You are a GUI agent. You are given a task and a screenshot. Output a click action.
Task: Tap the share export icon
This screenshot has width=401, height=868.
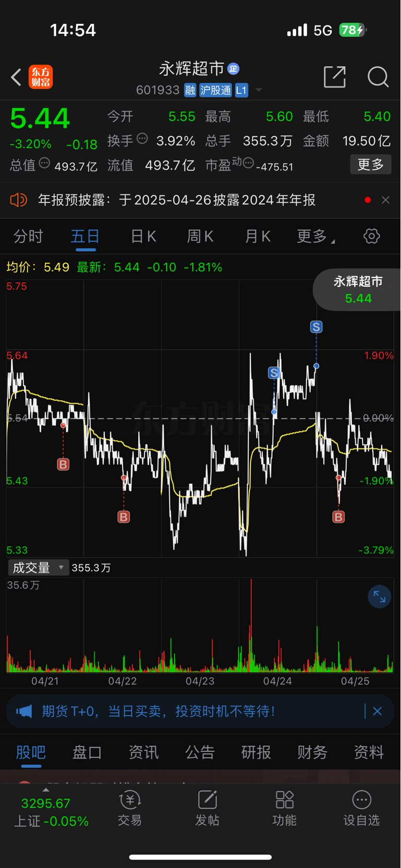(x=335, y=77)
